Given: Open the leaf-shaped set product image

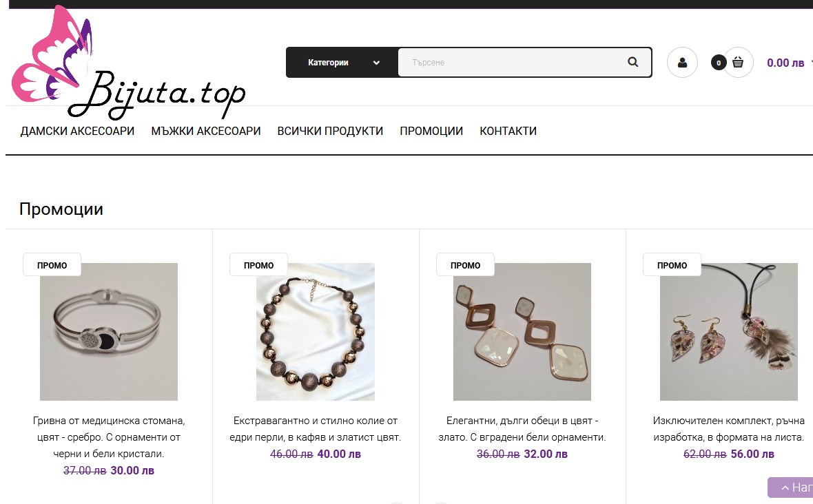Looking at the screenshot, I should (x=728, y=331).
